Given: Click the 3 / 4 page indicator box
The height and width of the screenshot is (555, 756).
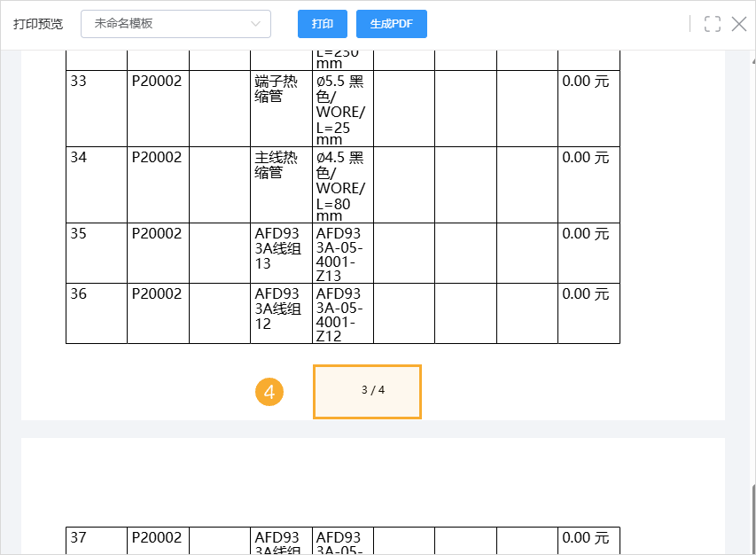Looking at the screenshot, I should [367, 391].
